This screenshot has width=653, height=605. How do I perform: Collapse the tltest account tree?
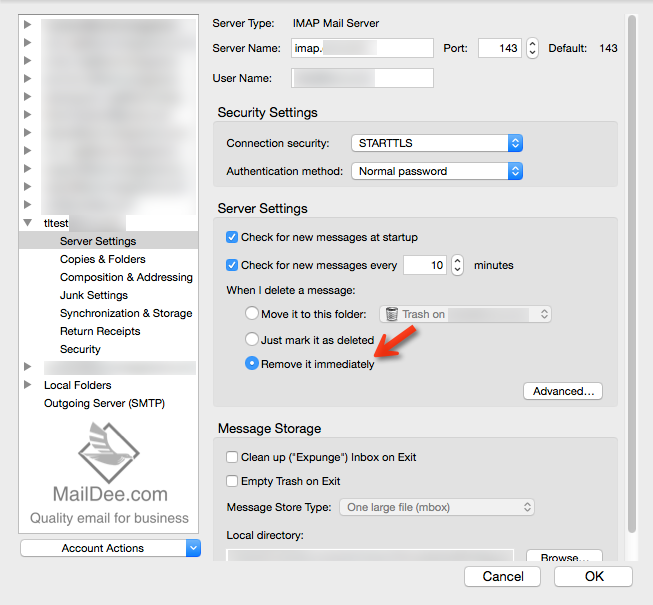click(27, 223)
